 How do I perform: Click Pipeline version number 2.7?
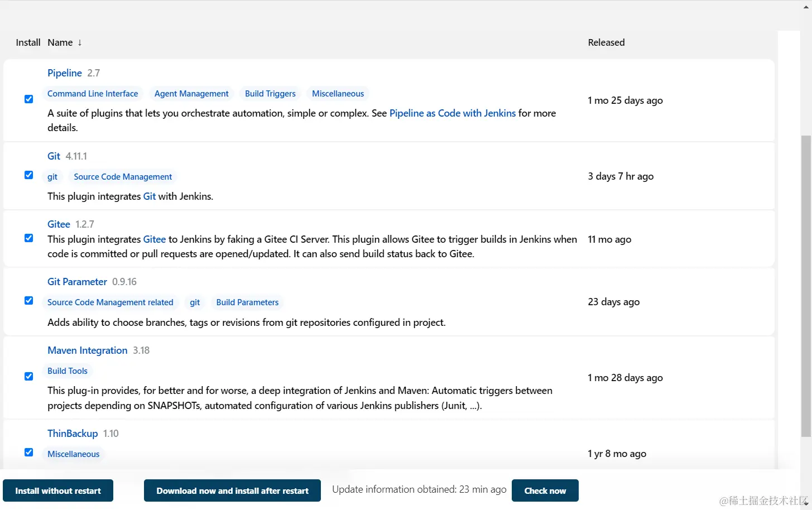(94, 73)
